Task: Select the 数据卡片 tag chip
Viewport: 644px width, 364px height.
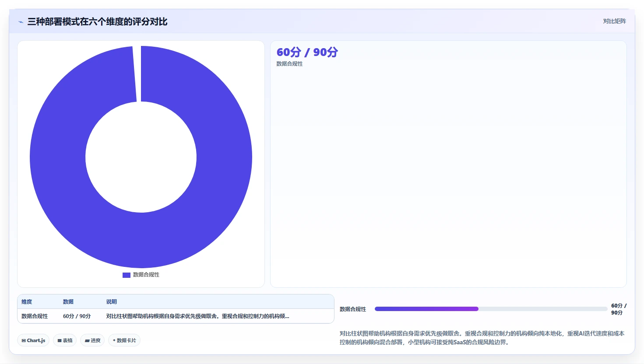Action: click(124, 340)
